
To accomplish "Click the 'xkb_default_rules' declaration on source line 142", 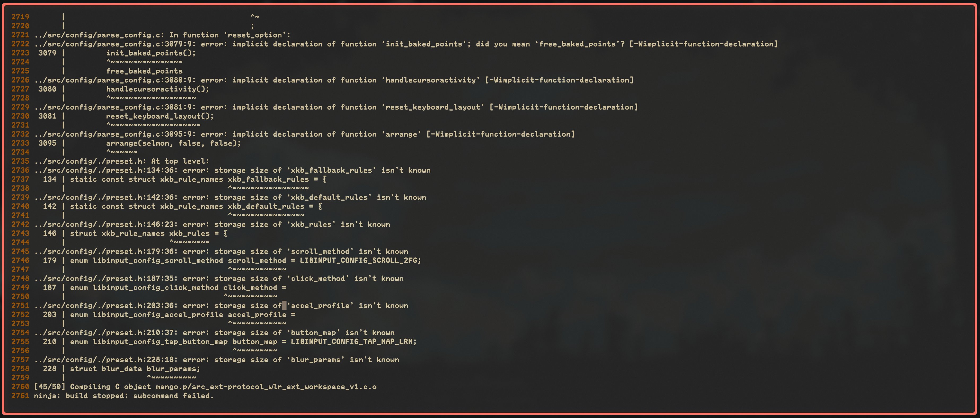I will click(x=266, y=207).
